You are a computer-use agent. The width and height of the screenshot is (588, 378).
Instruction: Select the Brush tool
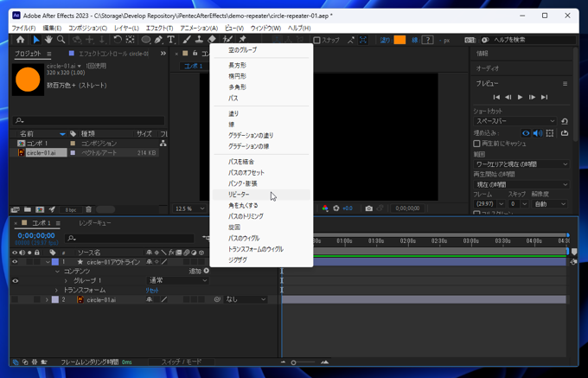187,40
